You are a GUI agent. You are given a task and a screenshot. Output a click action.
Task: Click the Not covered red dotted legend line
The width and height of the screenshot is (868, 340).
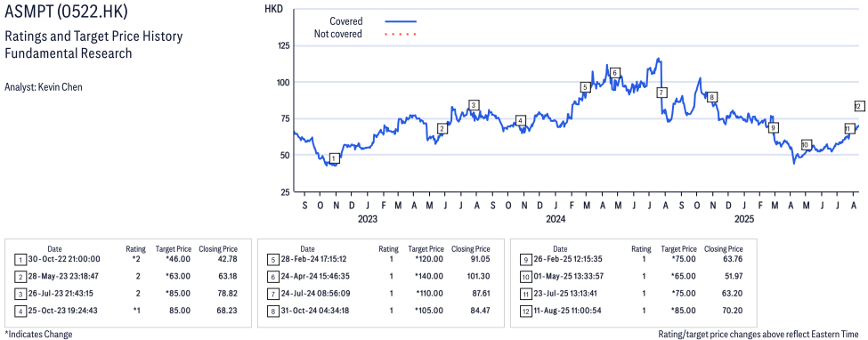tap(401, 35)
